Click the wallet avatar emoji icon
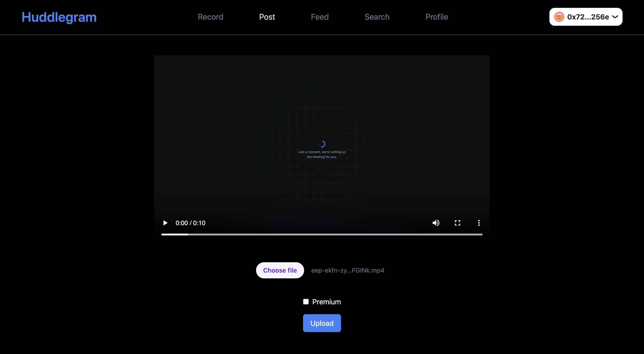The height and width of the screenshot is (354, 644). coord(559,17)
